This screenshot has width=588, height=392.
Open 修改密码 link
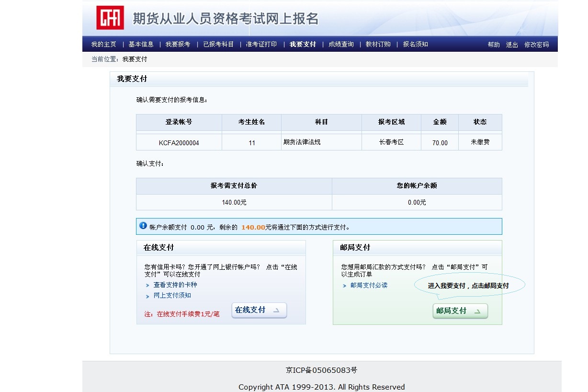click(x=536, y=45)
